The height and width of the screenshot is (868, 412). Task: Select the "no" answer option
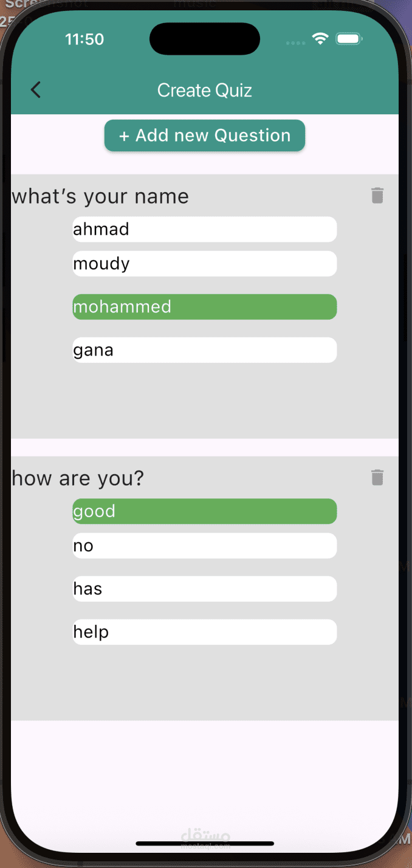click(x=204, y=546)
